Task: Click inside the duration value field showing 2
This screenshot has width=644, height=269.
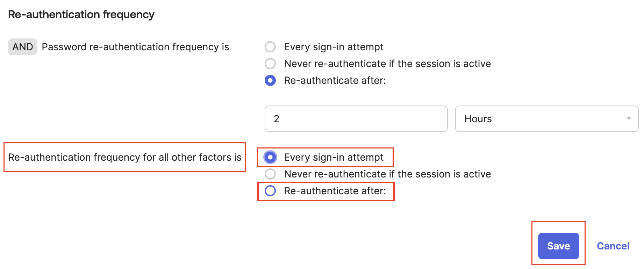Action: point(356,119)
